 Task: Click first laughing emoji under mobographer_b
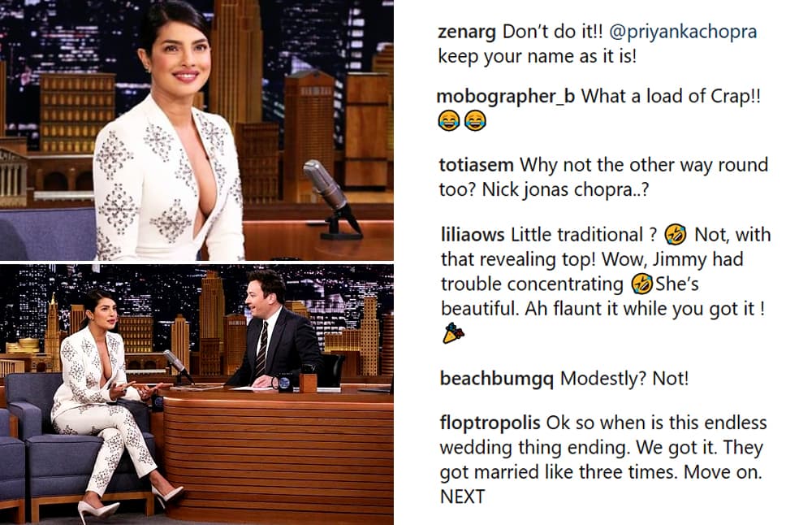pos(448,121)
